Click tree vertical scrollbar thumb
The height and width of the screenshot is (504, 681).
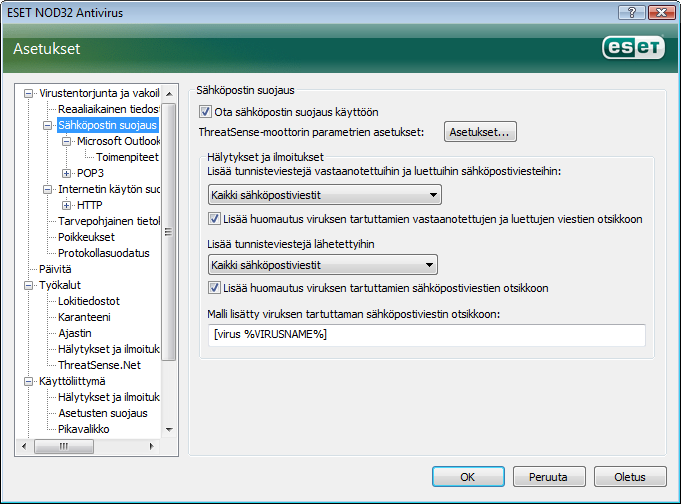click(169, 232)
